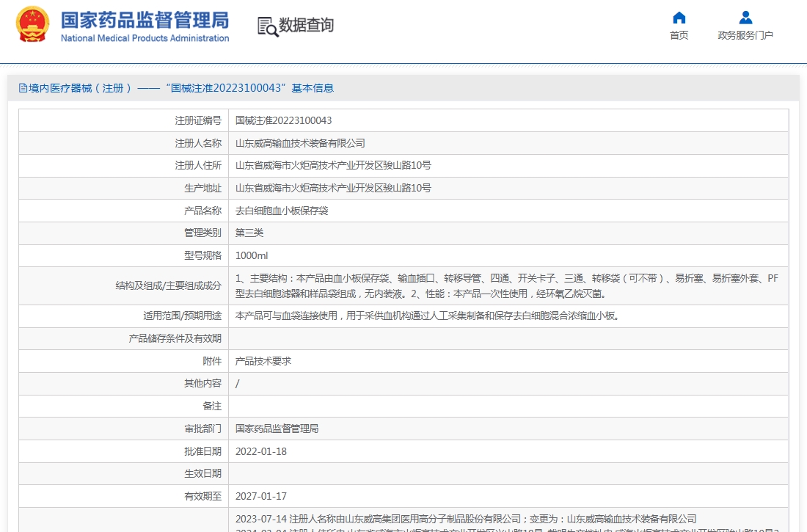The height and width of the screenshot is (532, 807).
Task: Select the 有效期至 label cell
Action: click(x=124, y=496)
